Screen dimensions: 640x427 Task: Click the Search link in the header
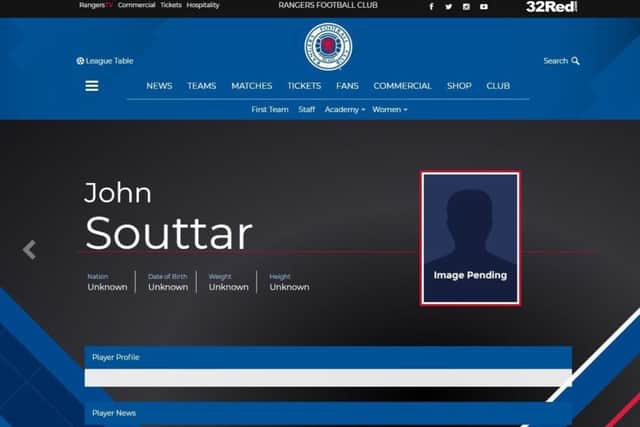(x=561, y=61)
